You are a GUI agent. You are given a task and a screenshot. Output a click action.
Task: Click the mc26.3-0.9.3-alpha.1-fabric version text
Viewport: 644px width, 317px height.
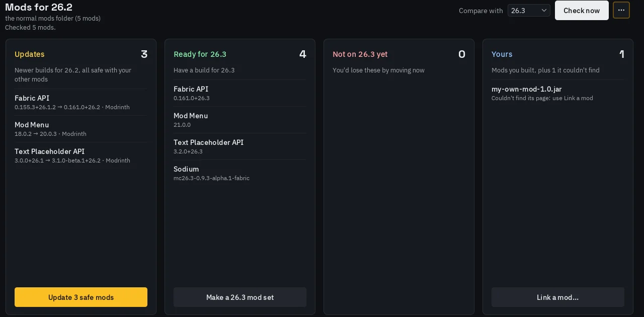point(211,178)
